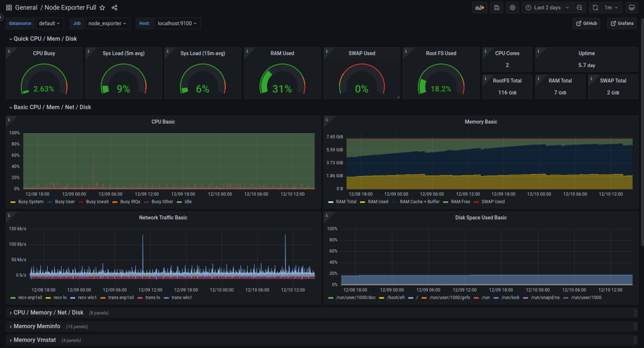Toggle the SWAP Used legend series
This screenshot has height=348, width=644.
[x=492, y=202]
